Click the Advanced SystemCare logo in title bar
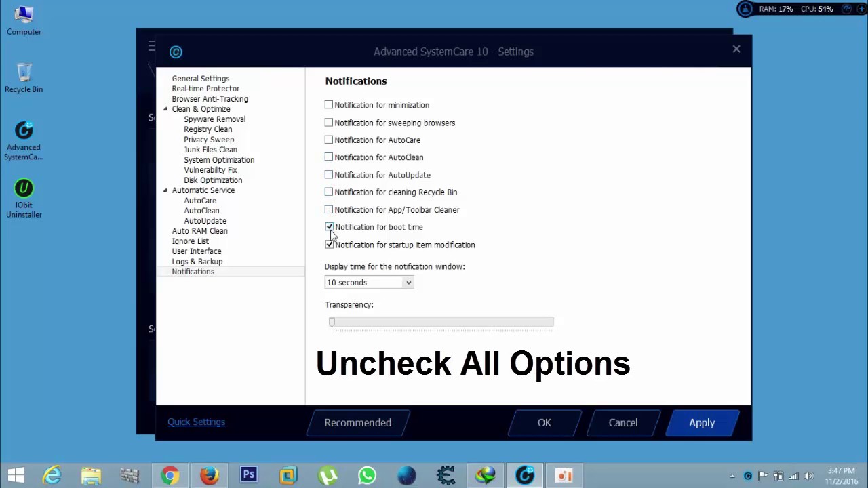Screen dimensions: 868x488 pos(176,52)
